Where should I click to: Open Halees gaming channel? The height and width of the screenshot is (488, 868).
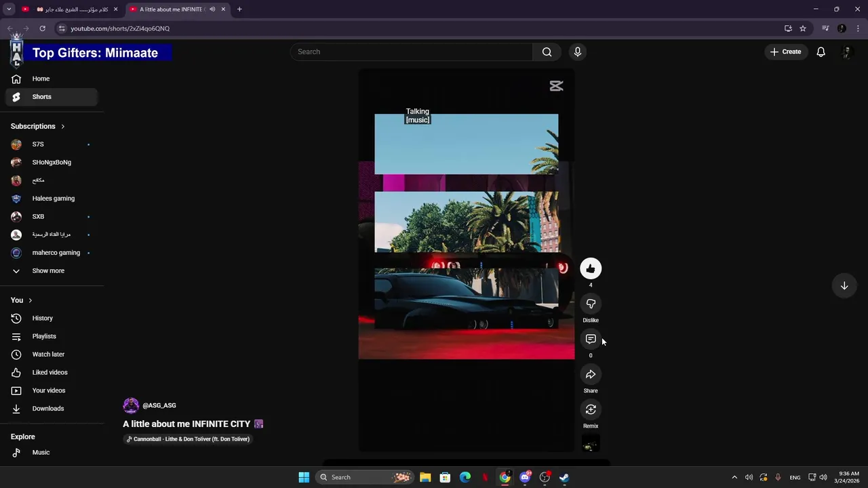(52, 199)
